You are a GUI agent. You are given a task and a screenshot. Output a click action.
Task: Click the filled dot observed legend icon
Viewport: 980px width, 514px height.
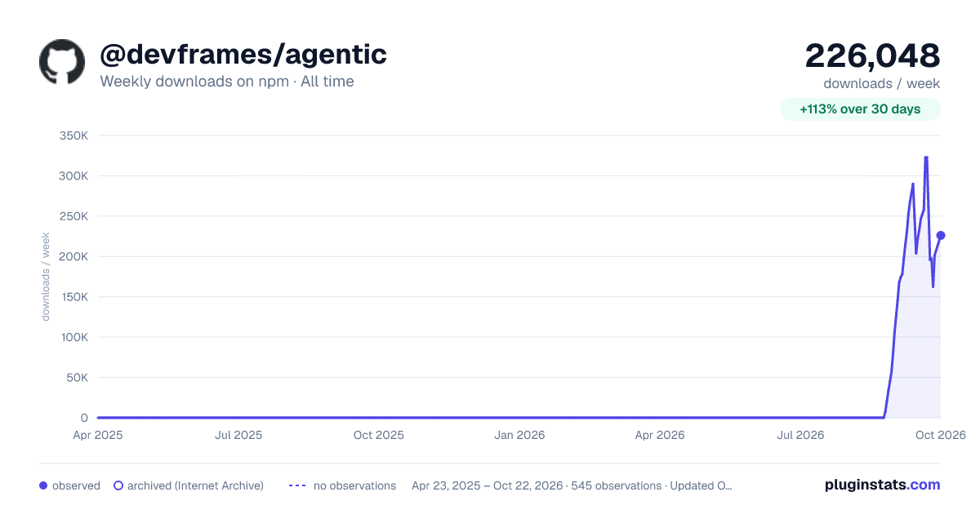[x=43, y=485]
